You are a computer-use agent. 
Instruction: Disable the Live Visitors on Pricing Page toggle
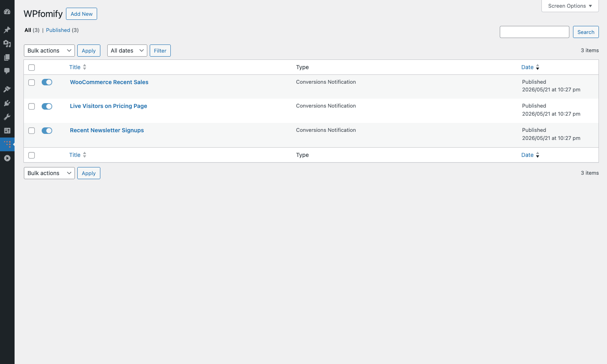47,106
